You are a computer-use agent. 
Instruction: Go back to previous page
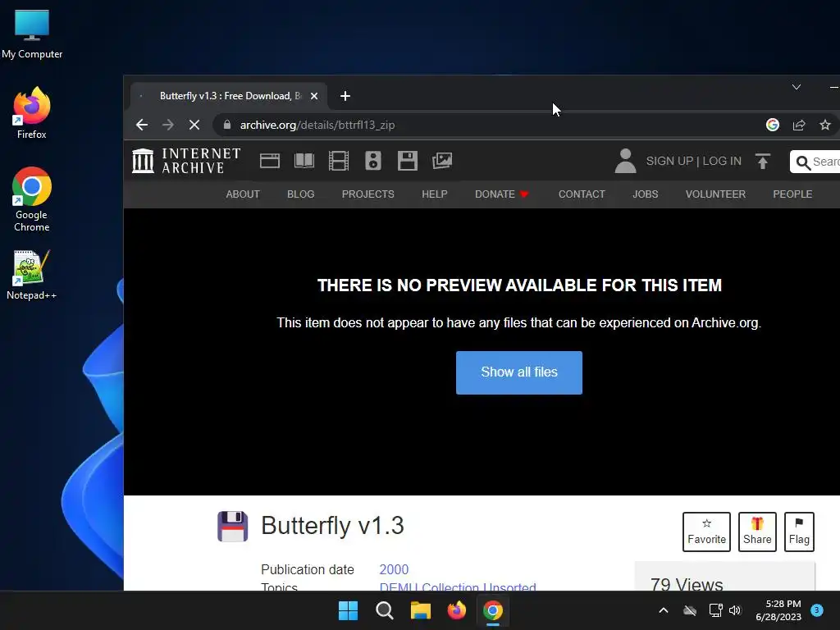coord(141,125)
